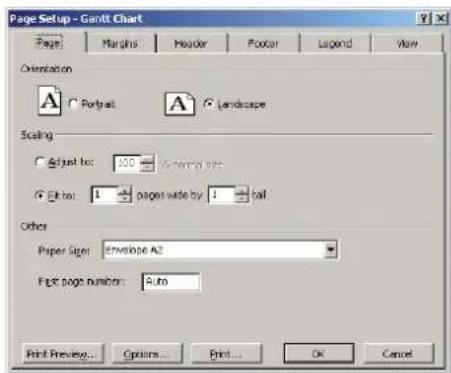The height and width of the screenshot is (373, 451).
Task: Click the help question mark button
Action: 424,18
